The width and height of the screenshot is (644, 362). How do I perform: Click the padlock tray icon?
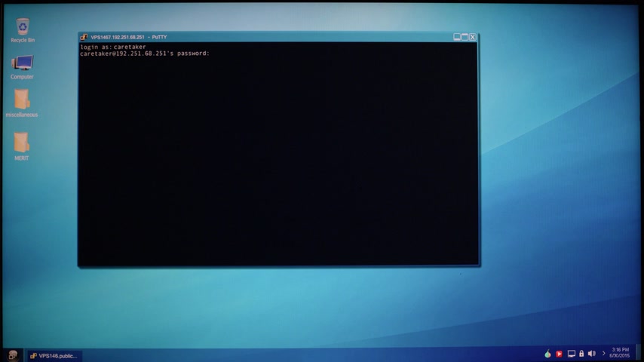581,354
